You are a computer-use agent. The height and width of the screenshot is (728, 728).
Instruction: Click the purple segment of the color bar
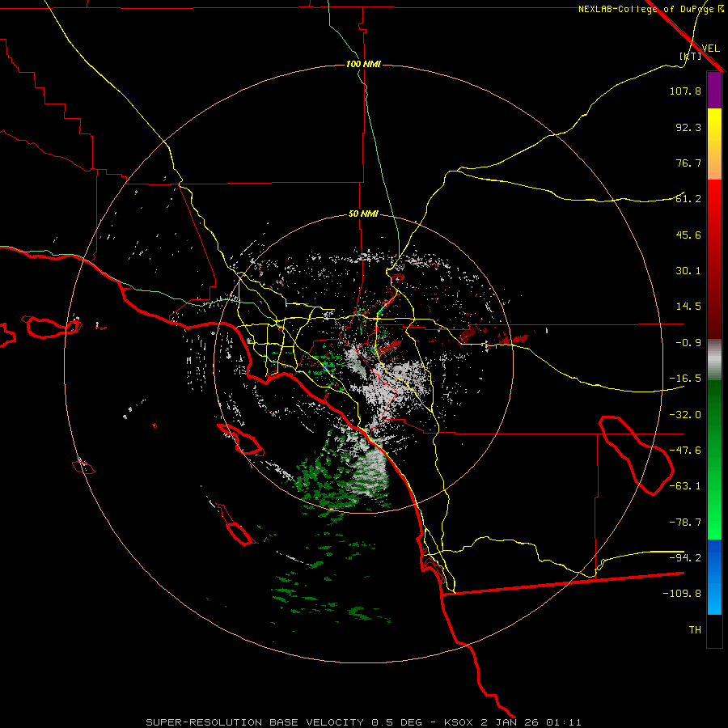pyautogui.click(x=714, y=90)
